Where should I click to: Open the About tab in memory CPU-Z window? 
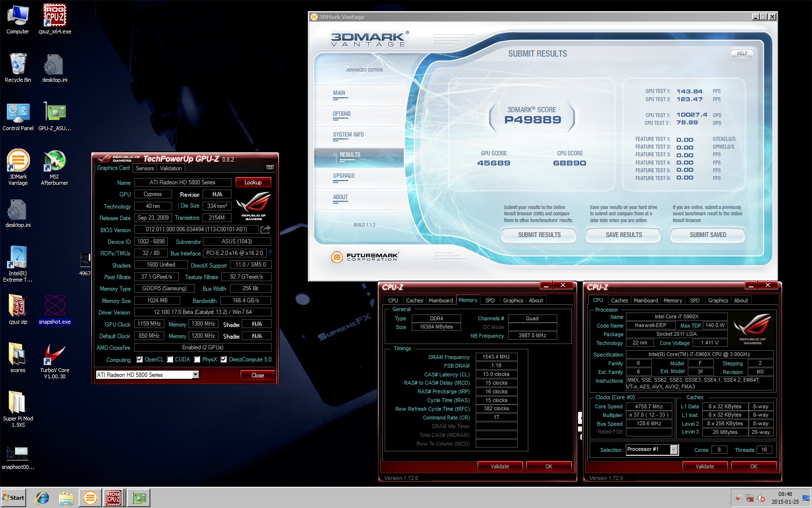click(536, 300)
